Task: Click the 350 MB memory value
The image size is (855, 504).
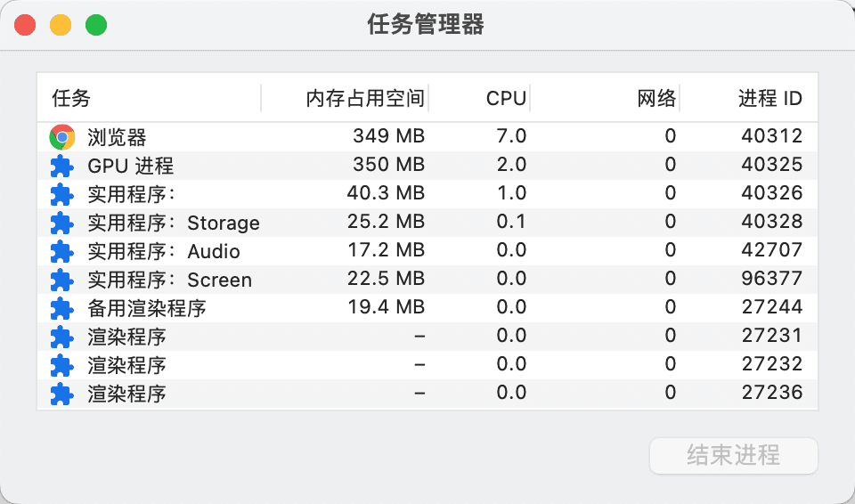Action: (389, 164)
